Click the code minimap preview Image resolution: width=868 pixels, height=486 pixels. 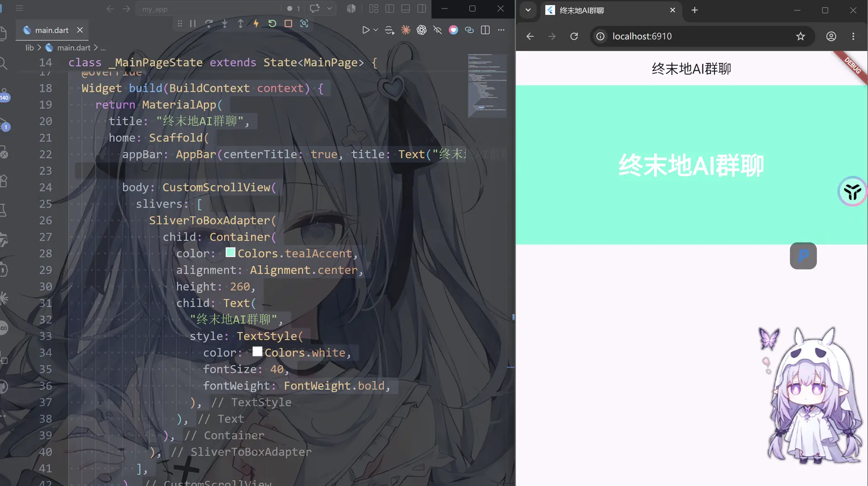(x=487, y=85)
